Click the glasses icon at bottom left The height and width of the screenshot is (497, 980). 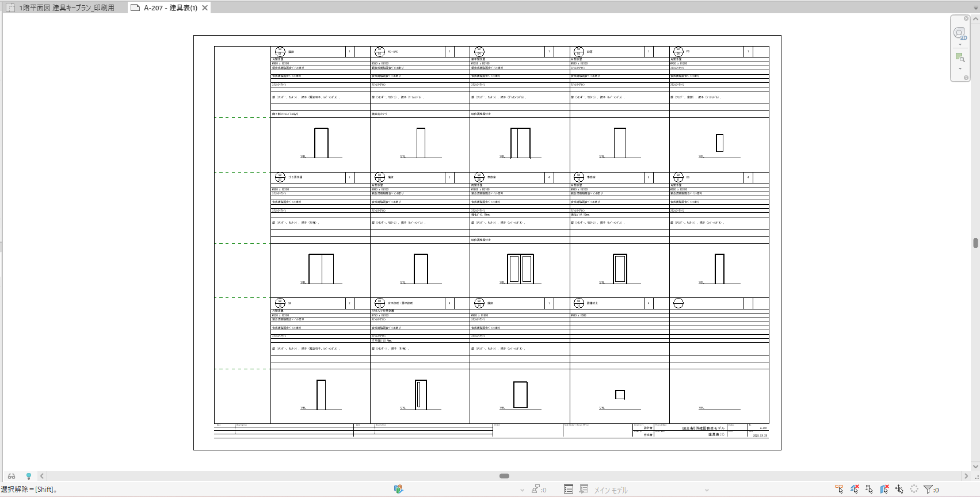pos(12,476)
